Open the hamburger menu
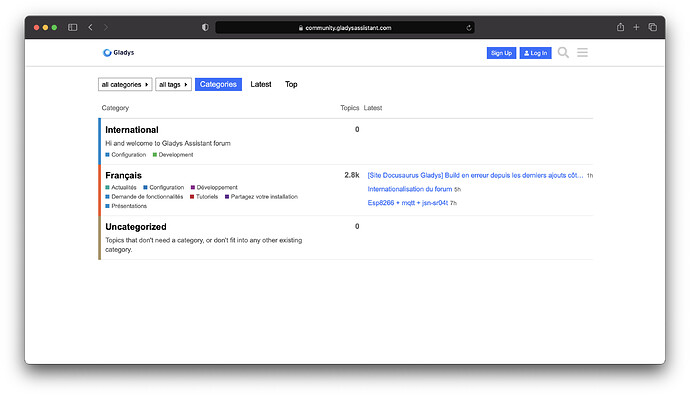The height and width of the screenshot is (397, 690). pos(582,53)
